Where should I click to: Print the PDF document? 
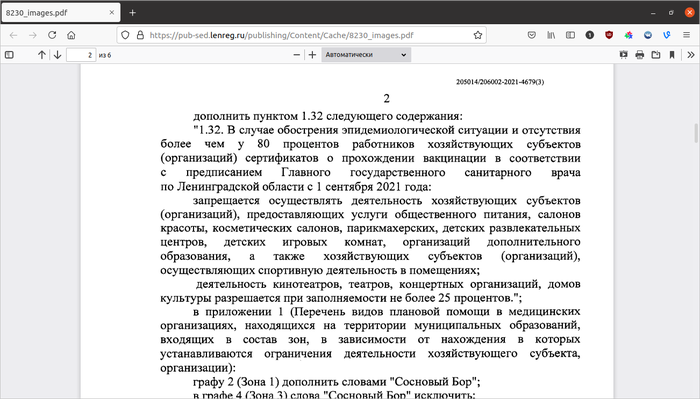click(x=640, y=55)
